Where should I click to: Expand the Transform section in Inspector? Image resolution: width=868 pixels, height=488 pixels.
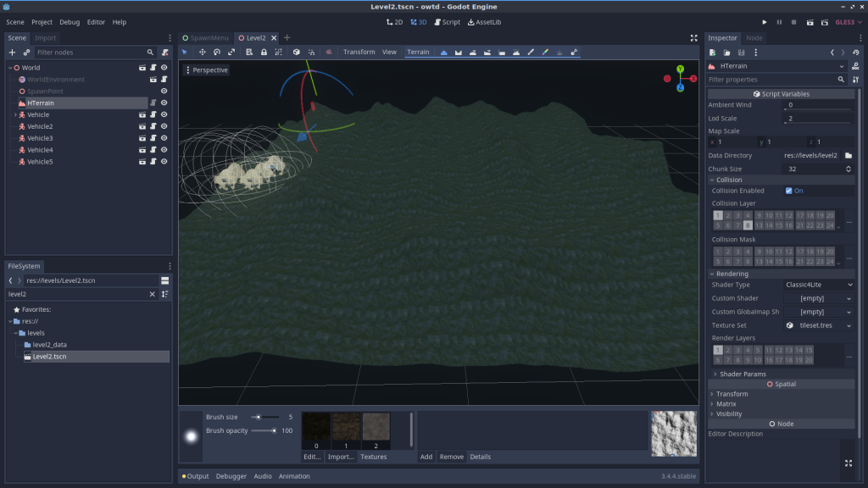732,394
